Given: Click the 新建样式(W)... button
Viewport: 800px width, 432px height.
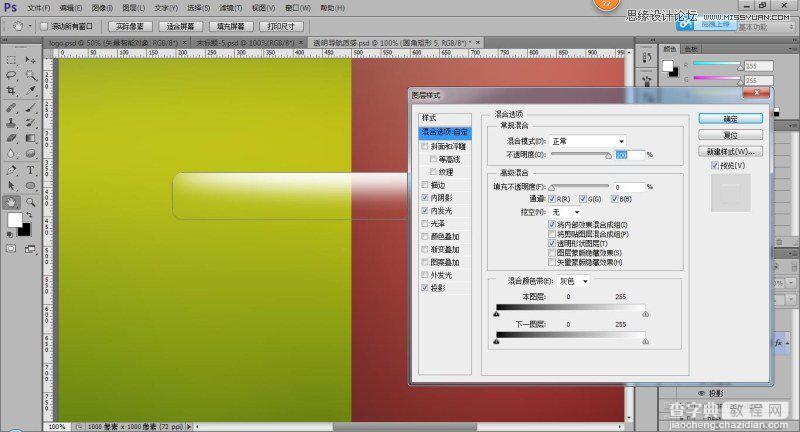Looking at the screenshot, I should click(x=731, y=151).
